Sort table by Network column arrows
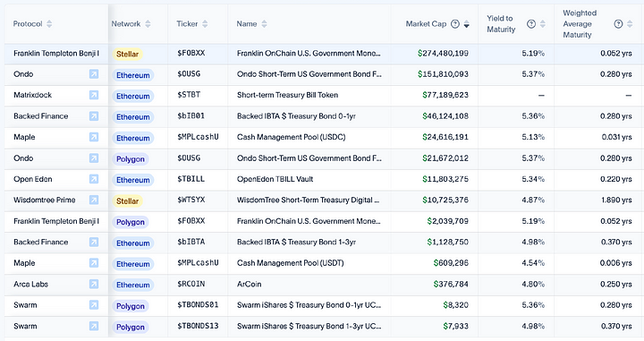 148,24
